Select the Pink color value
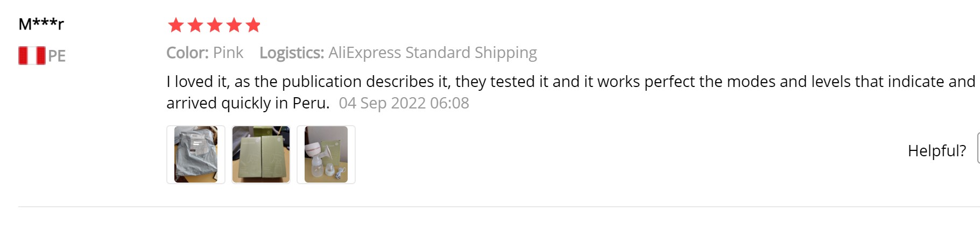The width and height of the screenshot is (980, 225). coord(228,53)
